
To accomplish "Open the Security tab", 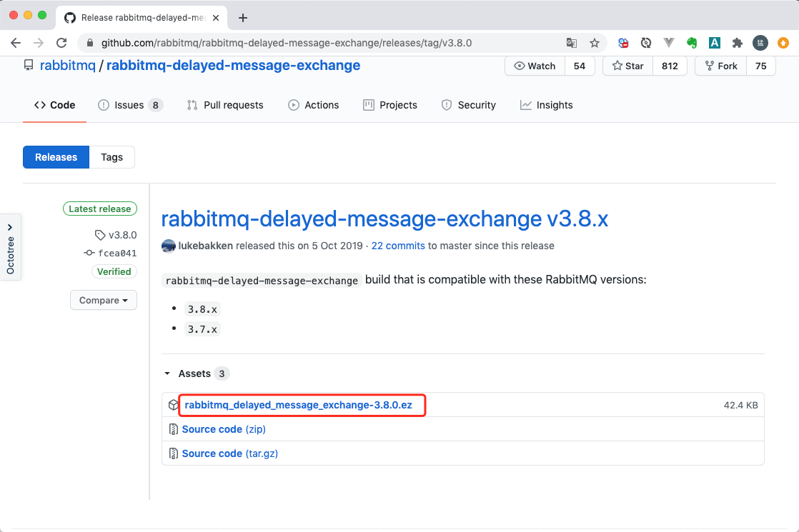I will pos(468,105).
